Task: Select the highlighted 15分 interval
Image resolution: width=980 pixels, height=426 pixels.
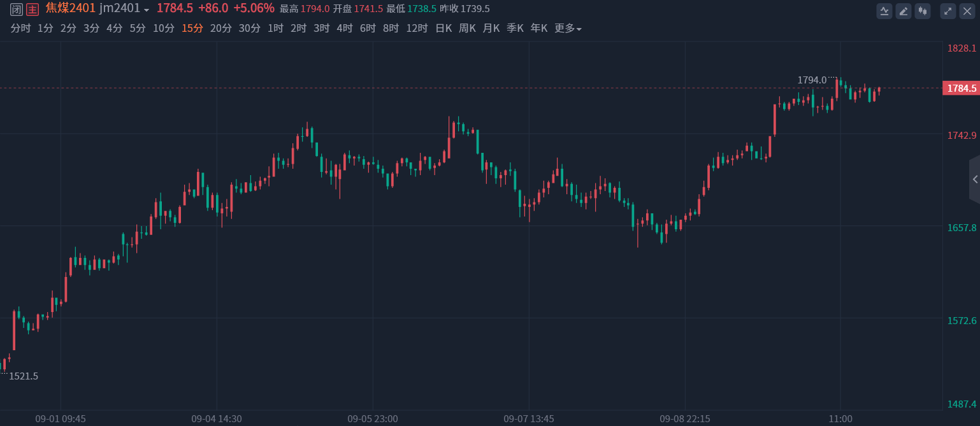Action: [192, 28]
